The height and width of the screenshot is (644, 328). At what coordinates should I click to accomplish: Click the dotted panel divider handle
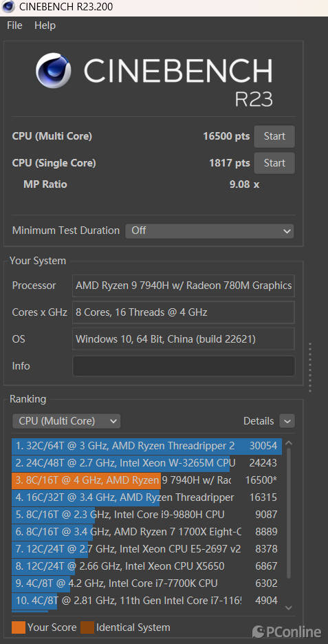(x=310, y=367)
